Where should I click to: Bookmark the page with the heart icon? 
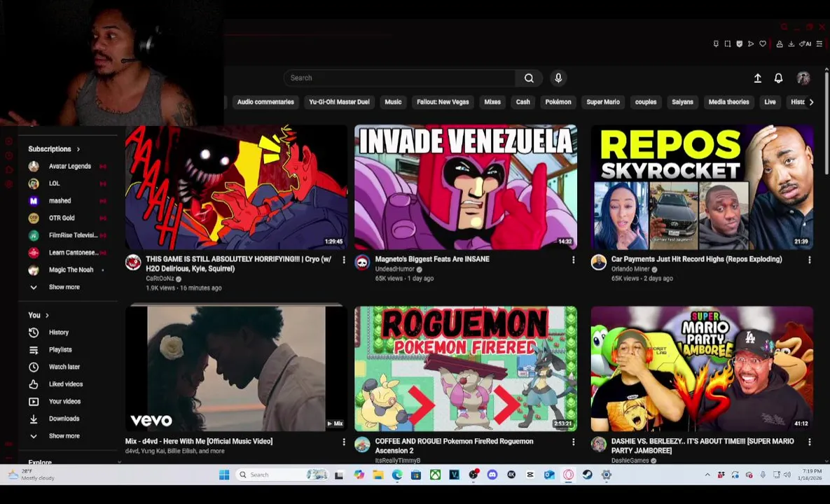tap(762, 44)
